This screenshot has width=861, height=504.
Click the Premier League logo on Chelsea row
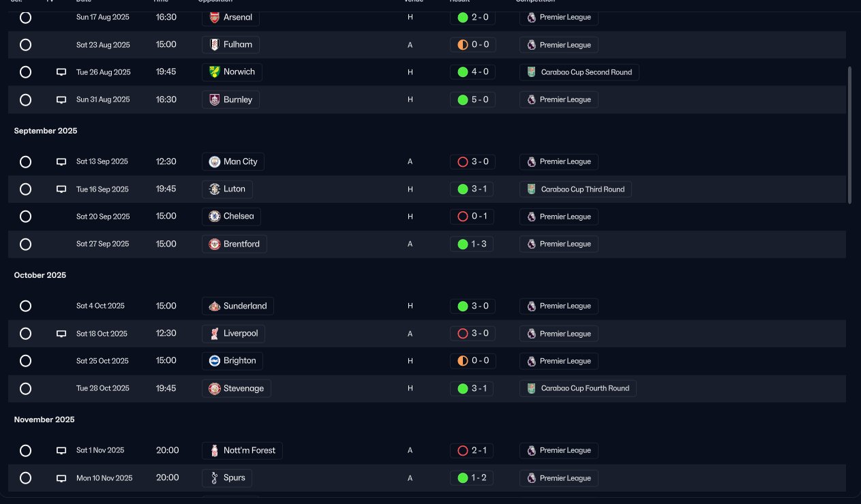[x=532, y=217]
